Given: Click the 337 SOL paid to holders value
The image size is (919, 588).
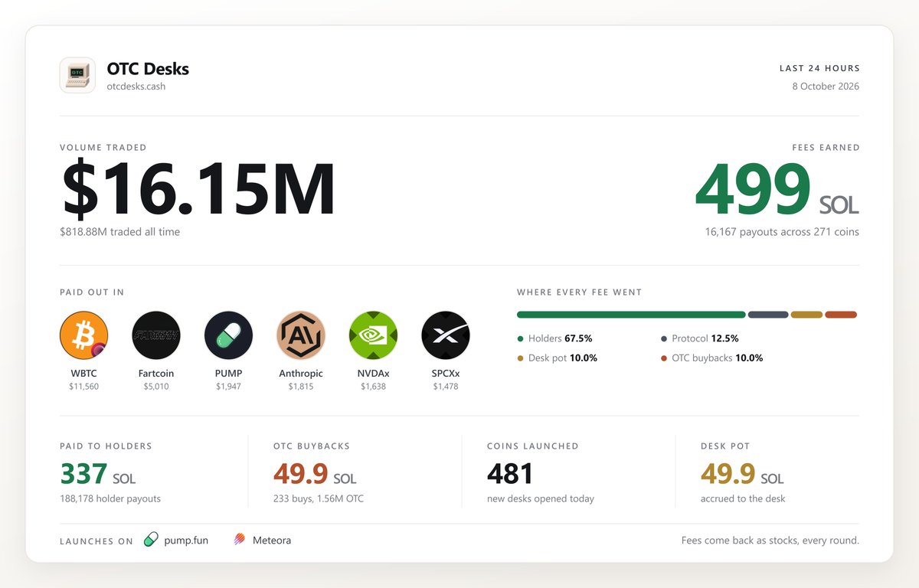Looking at the screenshot, I should click(98, 475).
